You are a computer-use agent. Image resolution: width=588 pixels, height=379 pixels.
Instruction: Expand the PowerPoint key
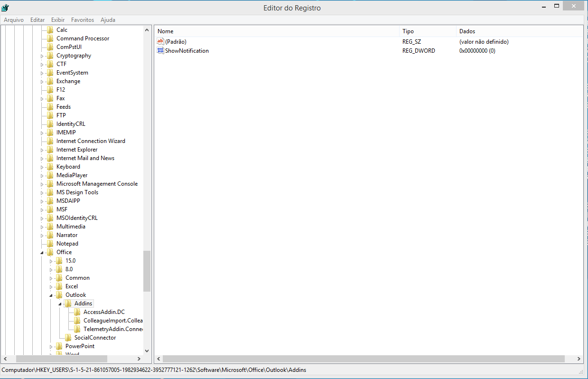click(51, 346)
